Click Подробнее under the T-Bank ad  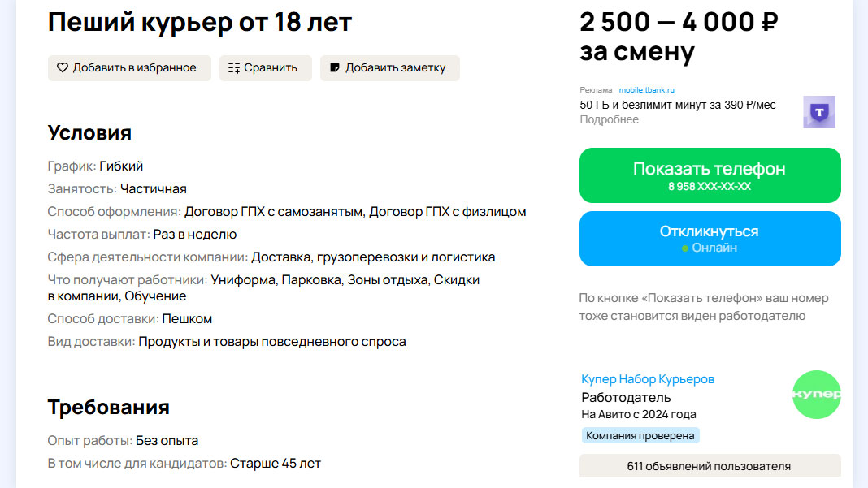610,120
